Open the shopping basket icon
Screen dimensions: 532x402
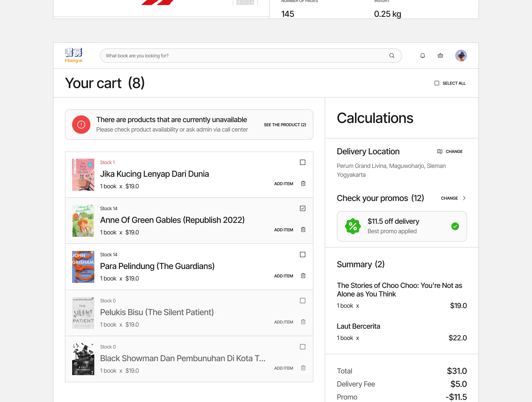440,56
